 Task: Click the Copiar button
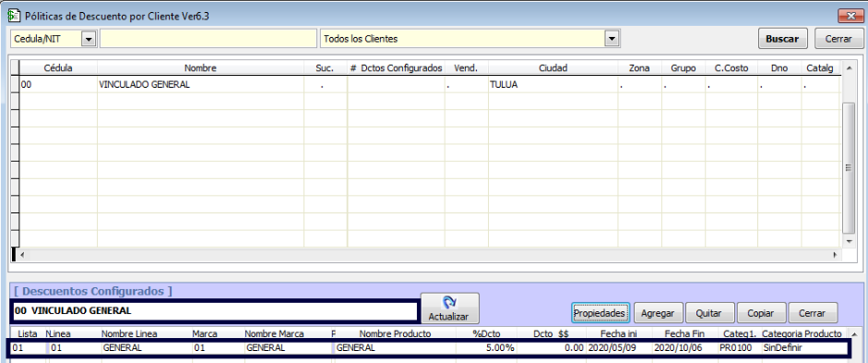[761, 313]
